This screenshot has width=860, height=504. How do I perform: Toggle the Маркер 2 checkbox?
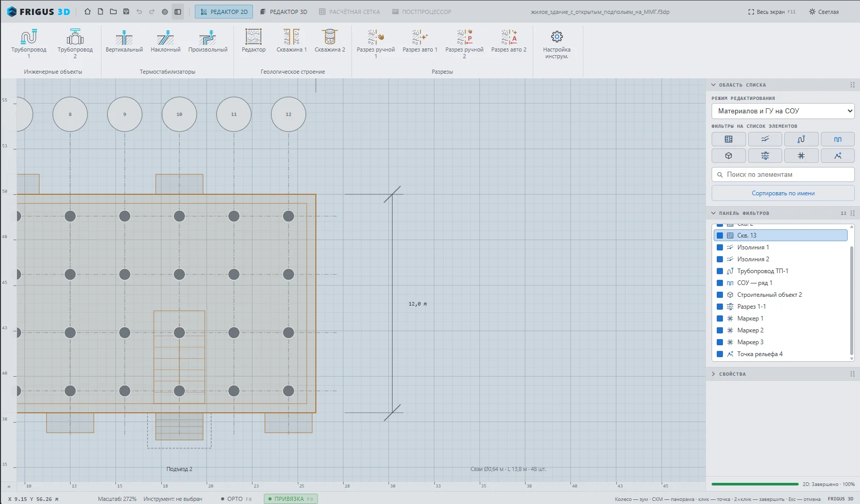(x=720, y=330)
